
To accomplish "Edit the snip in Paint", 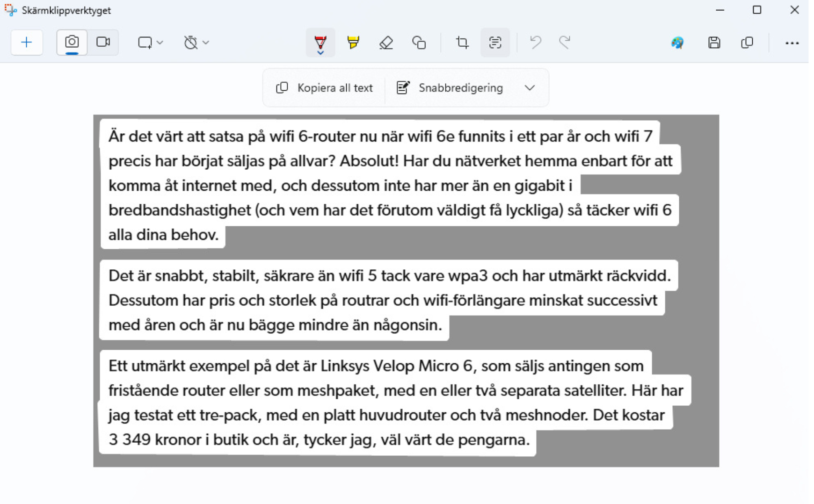I will point(677,43).
